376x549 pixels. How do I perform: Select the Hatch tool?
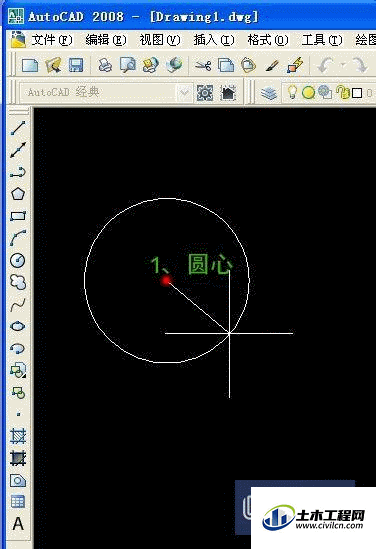(18, 436)
